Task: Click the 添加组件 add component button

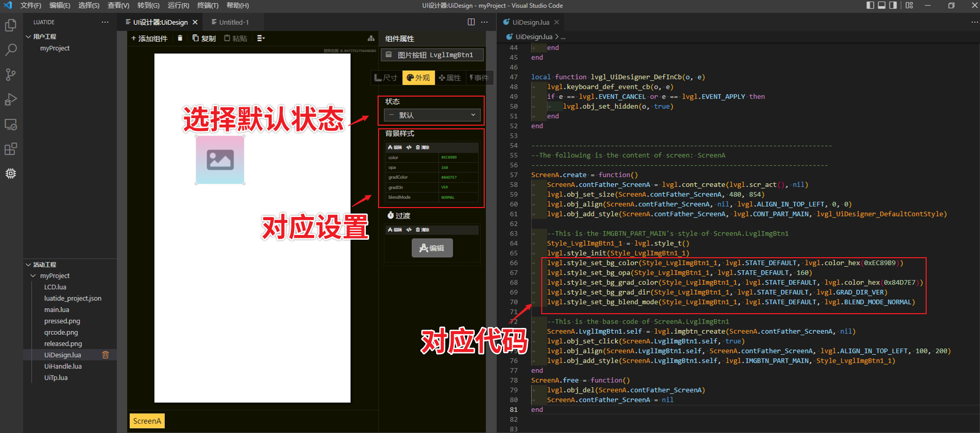Action: [149, 38]
